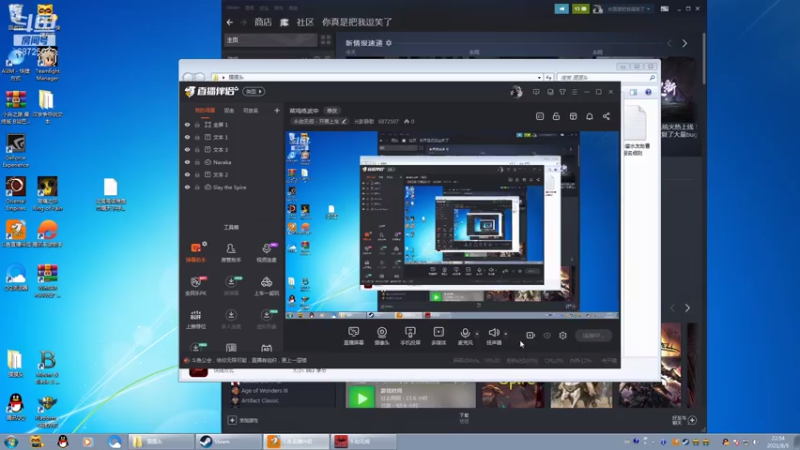Open the 视频连麦 tool
This screenshot has height=450, width=800.
tap(266, 253)
